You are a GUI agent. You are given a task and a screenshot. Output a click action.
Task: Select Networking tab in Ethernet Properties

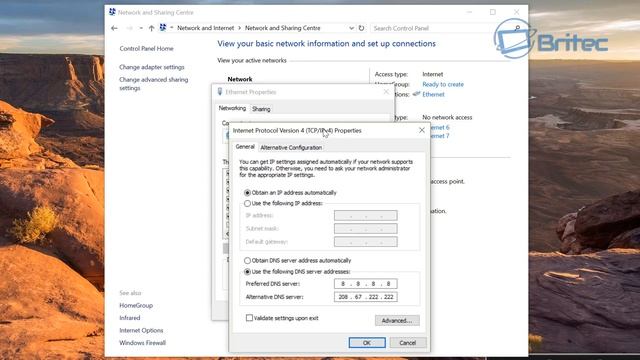pyautogui.click(x=232, y=108)
